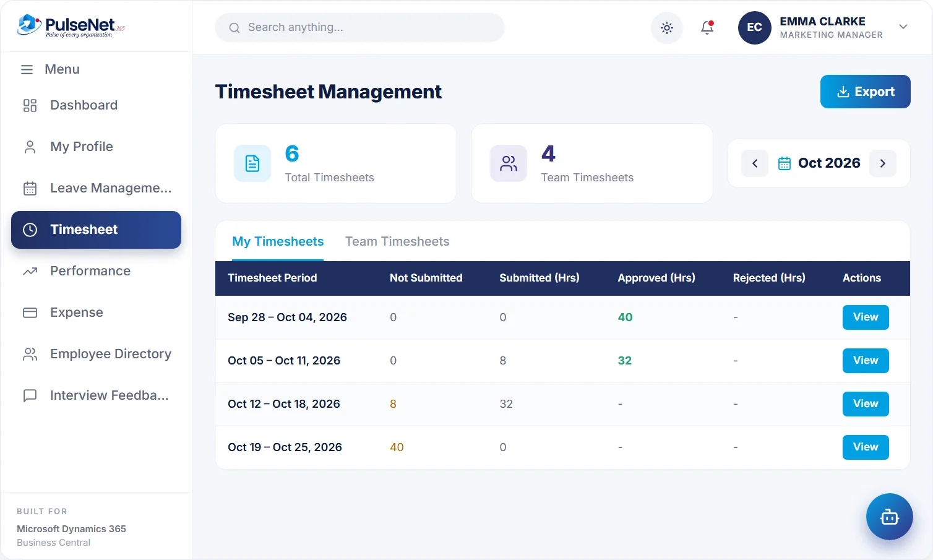Click Timesheet Period column header
The height and width of the screenshot is (560, 933).
click(272, 278)
